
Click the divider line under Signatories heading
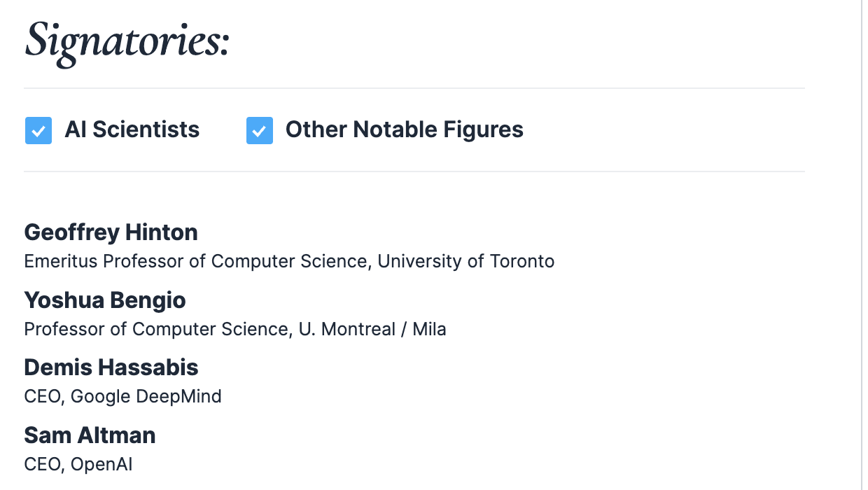(414, 88)
